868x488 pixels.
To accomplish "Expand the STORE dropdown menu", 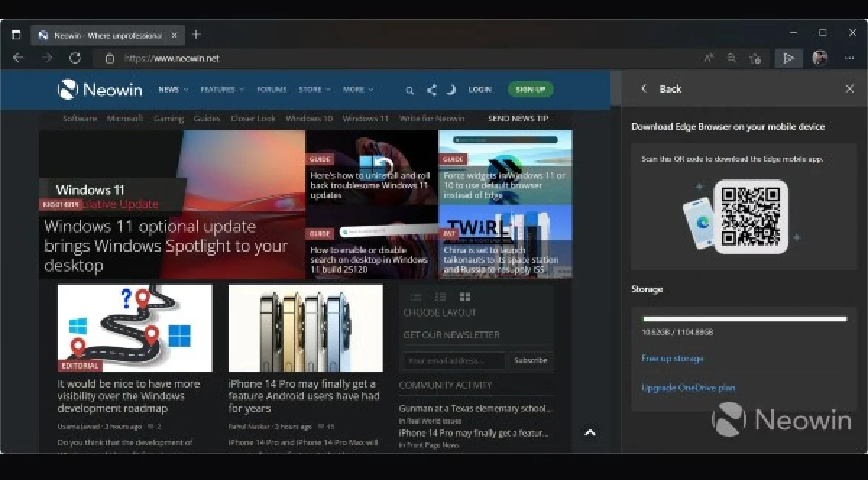I will click(315, 90).
